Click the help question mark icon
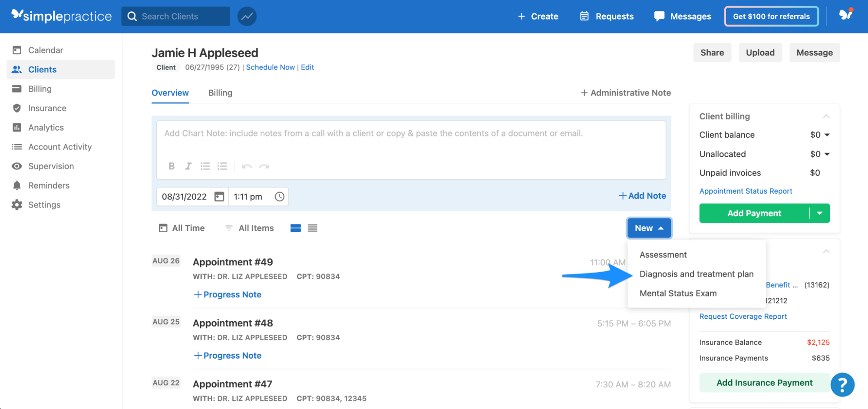 (842, 384)
